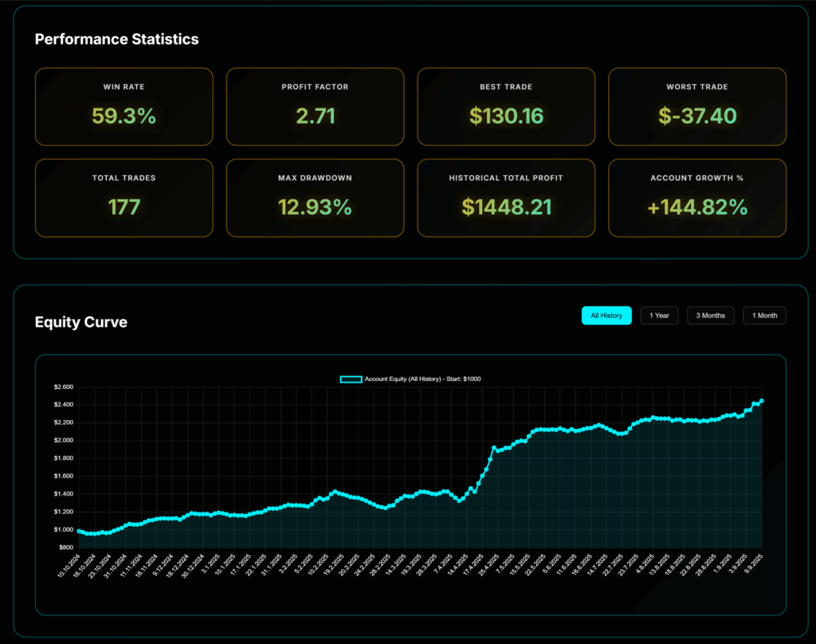Click the Performance Statistics heading
The width and height of the screenshot is (816, 644).
(116, 39)
